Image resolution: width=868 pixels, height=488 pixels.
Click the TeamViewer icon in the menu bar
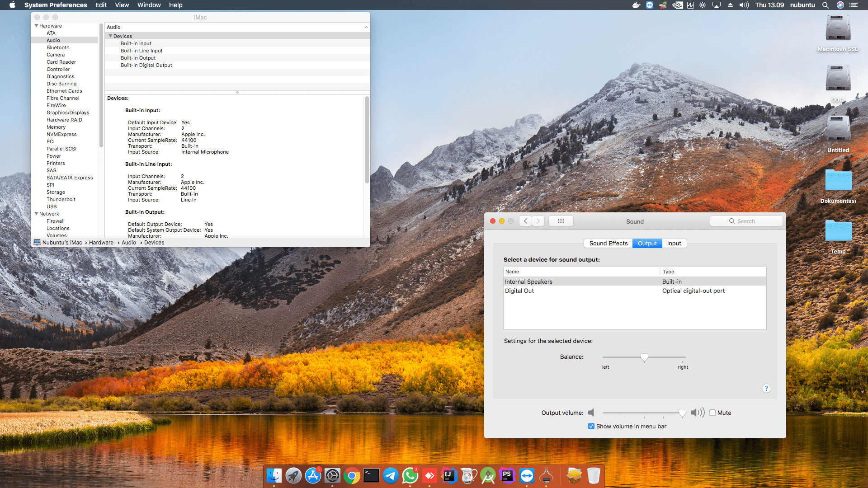[650, 5]
